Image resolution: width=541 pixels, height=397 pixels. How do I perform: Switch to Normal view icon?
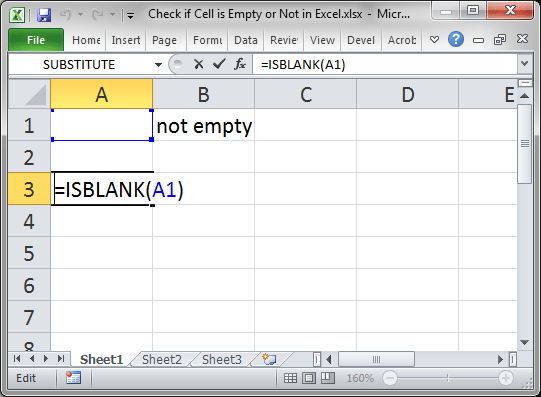pos(290,378)
